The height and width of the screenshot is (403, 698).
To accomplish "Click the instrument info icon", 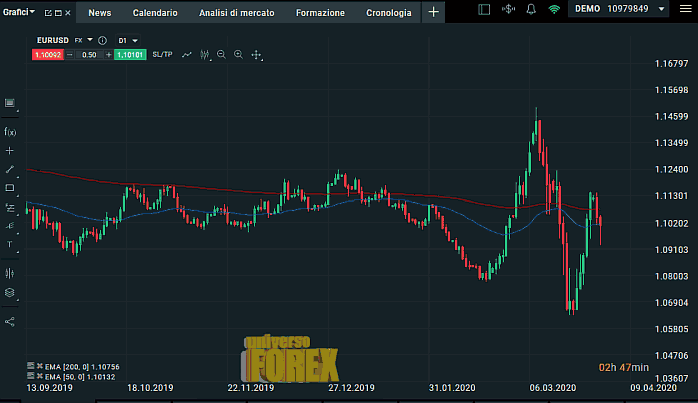I will (102, 40).
